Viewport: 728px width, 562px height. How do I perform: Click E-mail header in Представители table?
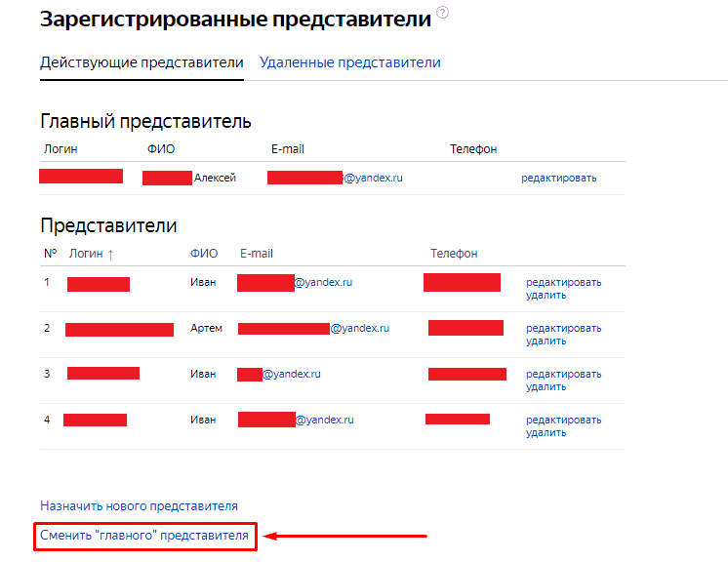tap(257, 254)
